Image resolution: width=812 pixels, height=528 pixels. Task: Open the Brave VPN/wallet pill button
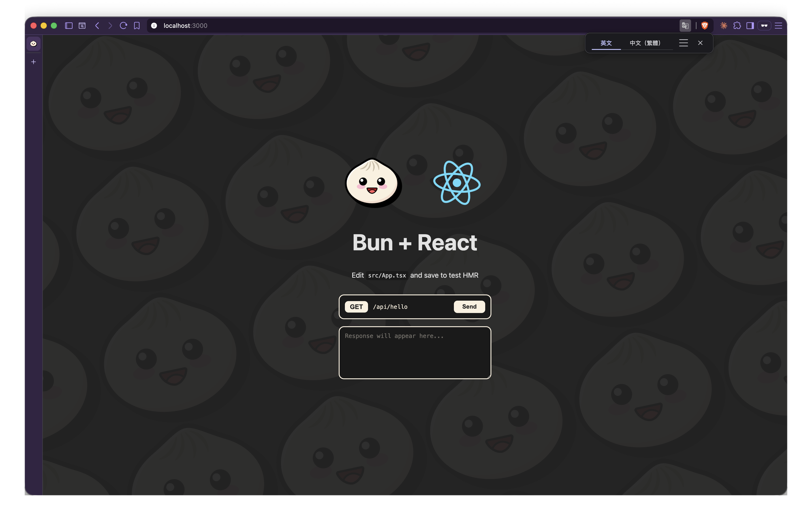pos(764,26)
